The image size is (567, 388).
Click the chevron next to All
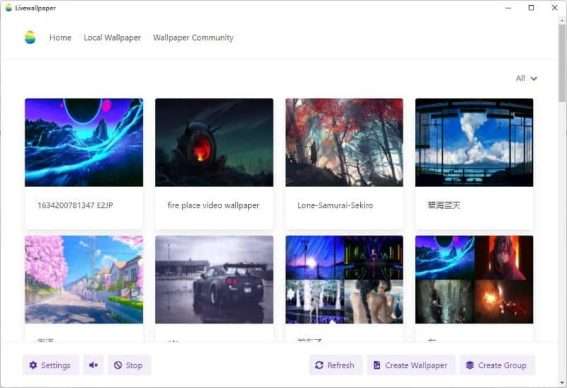click(x=534, y=78)
